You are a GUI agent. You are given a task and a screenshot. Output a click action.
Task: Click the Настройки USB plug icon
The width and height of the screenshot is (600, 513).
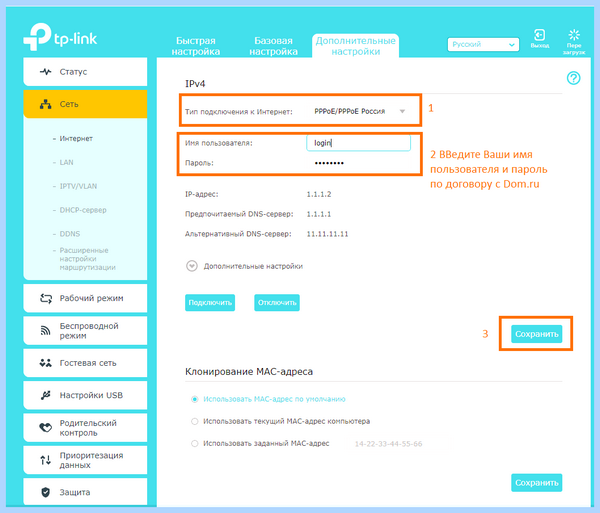point(46,395)
